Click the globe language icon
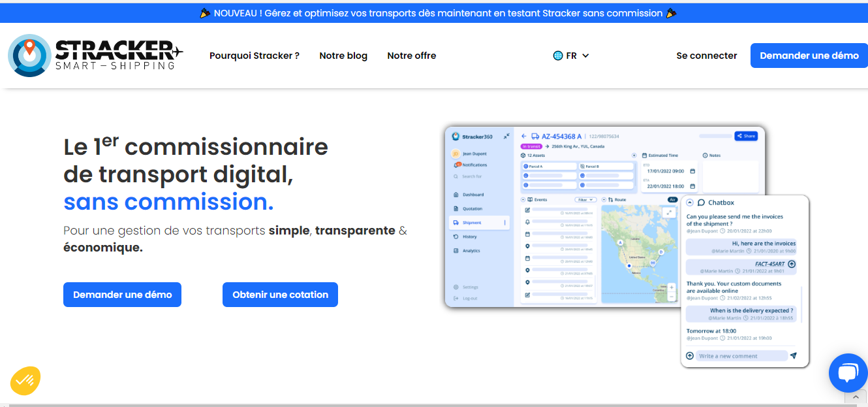The height and width of the screenshot is (407, 868). 558,56
